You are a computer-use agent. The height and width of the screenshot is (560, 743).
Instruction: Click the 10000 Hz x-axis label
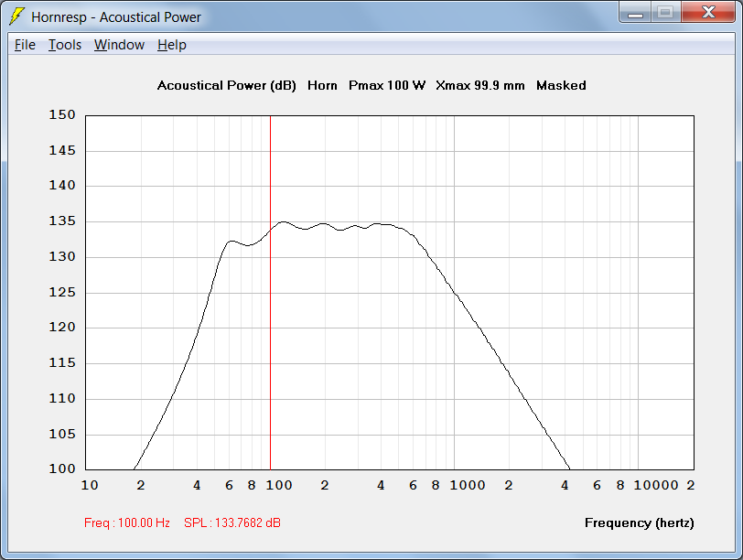[x=656, y=485]
